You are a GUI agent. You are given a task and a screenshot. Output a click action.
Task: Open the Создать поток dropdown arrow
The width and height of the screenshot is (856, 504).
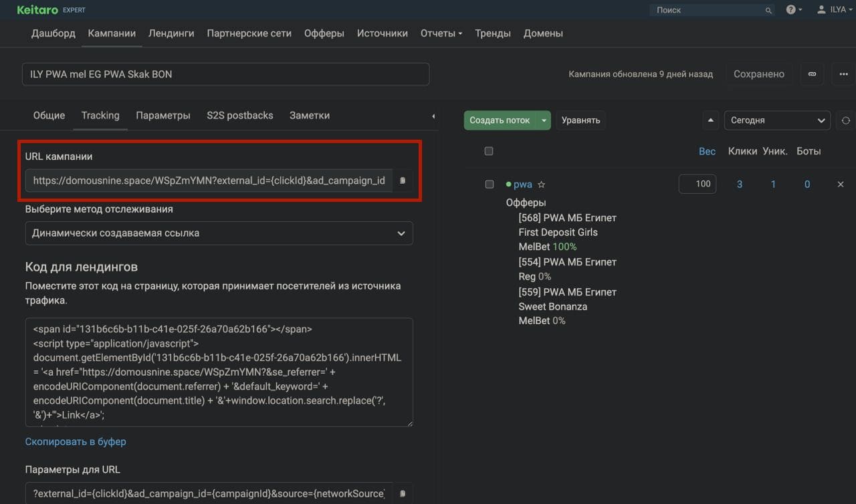click(x=544, y=120)
